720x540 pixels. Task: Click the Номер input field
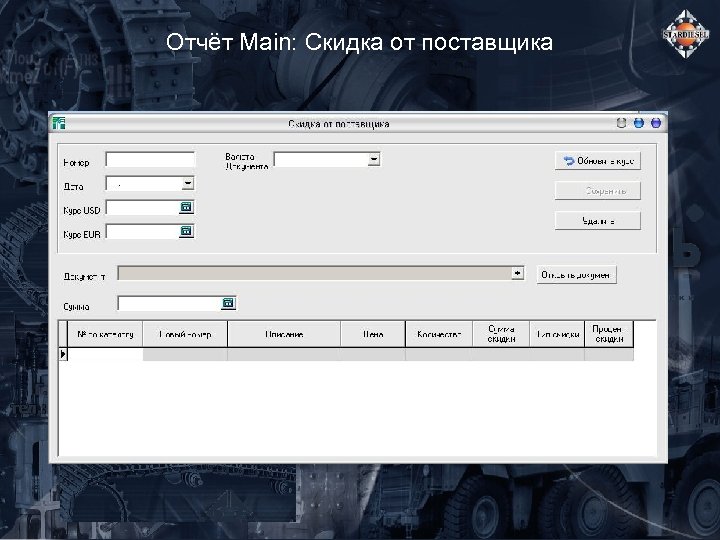coord(150,160)
